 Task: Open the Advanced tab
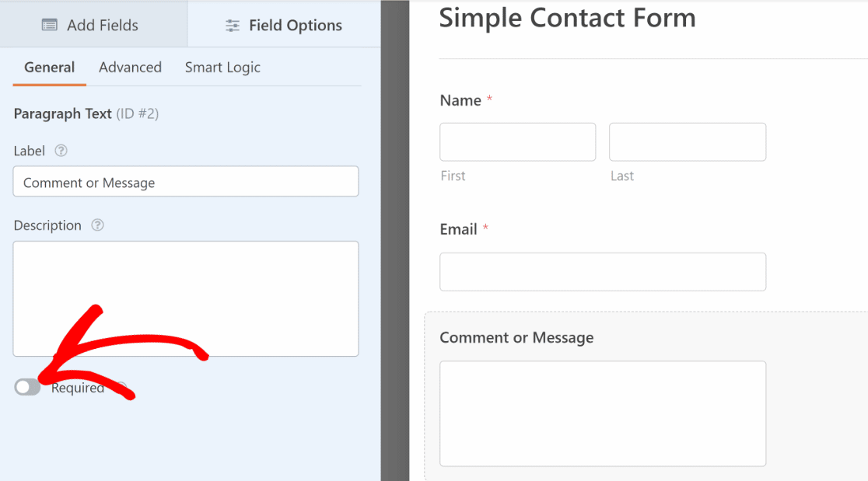coord(130,68)
